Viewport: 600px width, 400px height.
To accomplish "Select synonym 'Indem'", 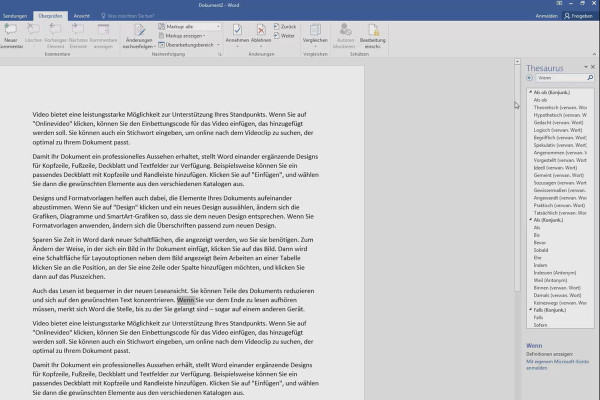I will point(540,265).
